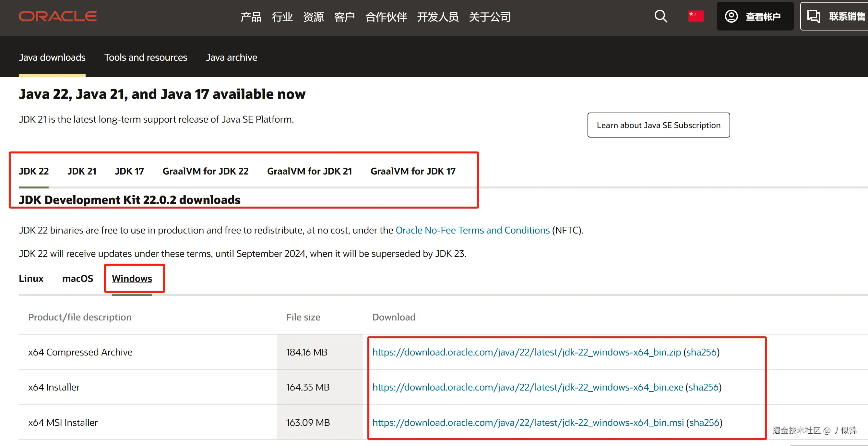868x446 pixels.
Task: Open the search magnifier icon
Action: 660,16
